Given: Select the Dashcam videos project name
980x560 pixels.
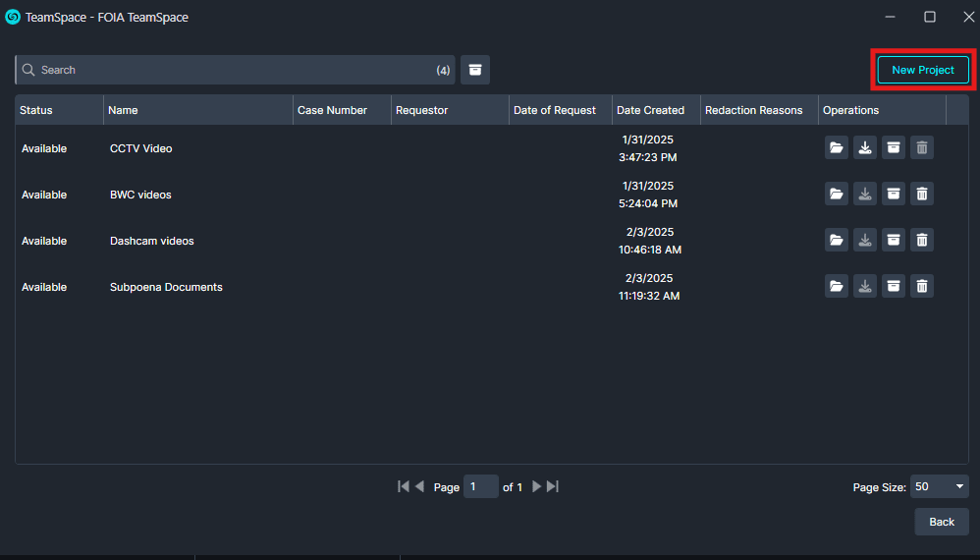Looking at the screenshot, I should (x=152, y=241).
